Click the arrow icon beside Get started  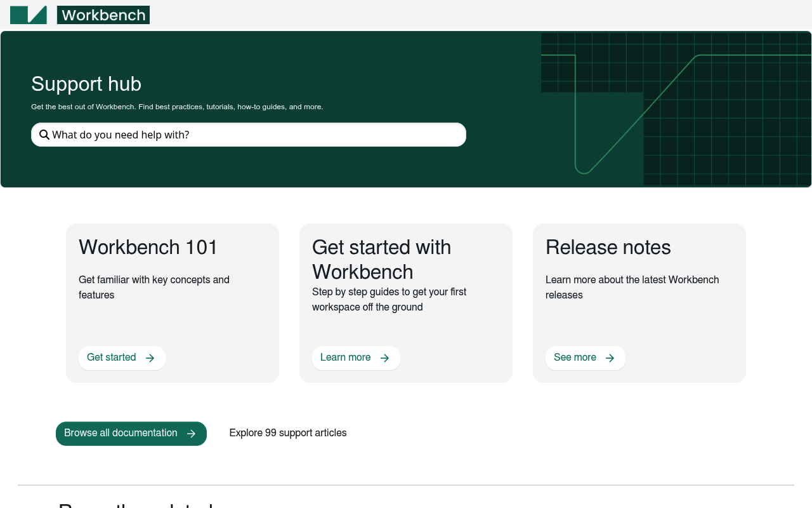(x=150, y=358)
